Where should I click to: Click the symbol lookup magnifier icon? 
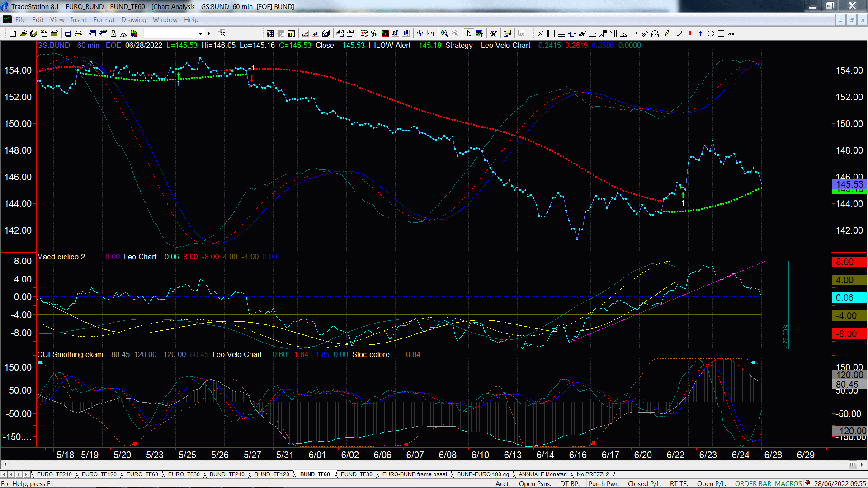click(x=222, y=33)
